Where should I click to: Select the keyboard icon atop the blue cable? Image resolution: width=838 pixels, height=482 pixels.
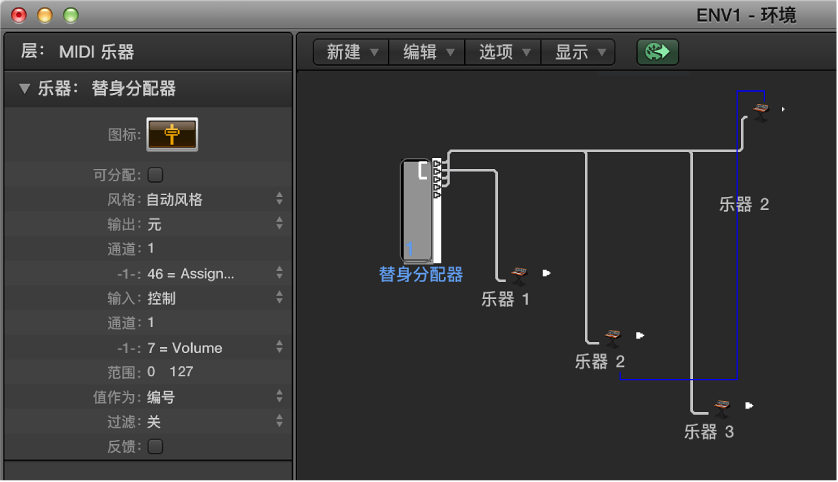tap(761, 112)
